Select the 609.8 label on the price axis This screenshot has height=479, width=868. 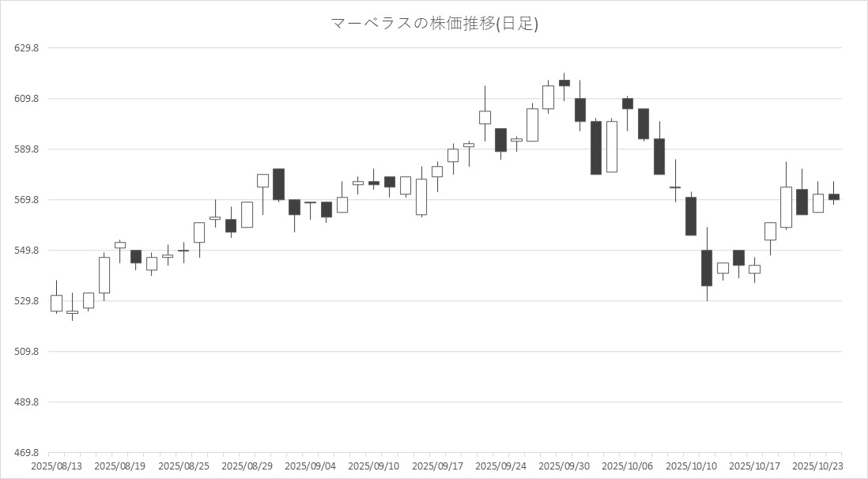point(26,99)
